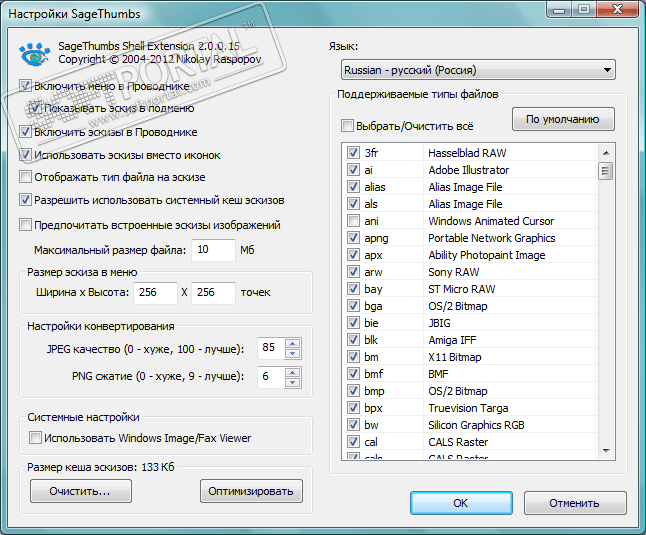Image resolution: width=646 pixels, height=535 pixels.
Task: Uncheck the bie JBIG type
Action: tap(353, 322)
